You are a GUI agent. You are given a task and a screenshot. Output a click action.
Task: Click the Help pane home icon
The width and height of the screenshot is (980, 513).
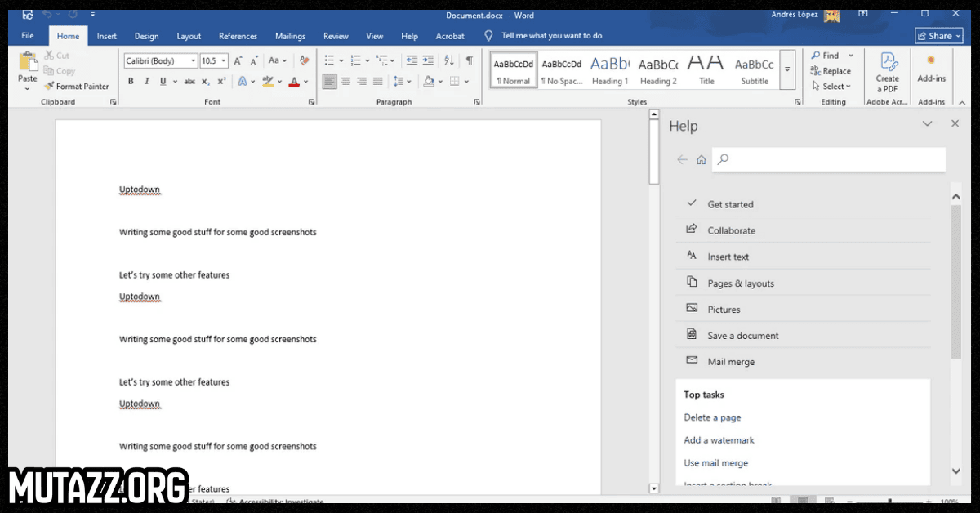(x=701, y=160)
